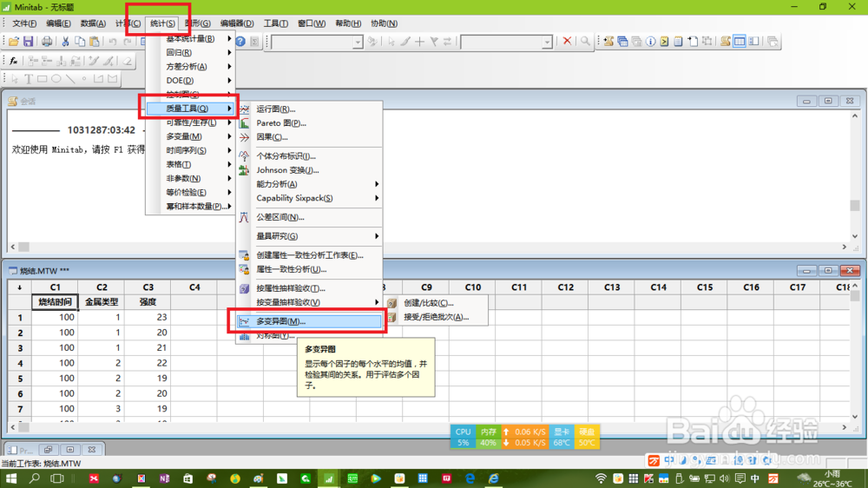Click the blue Help question mark icon
Viewport: 868px width, 488px height.
[240, 42]
